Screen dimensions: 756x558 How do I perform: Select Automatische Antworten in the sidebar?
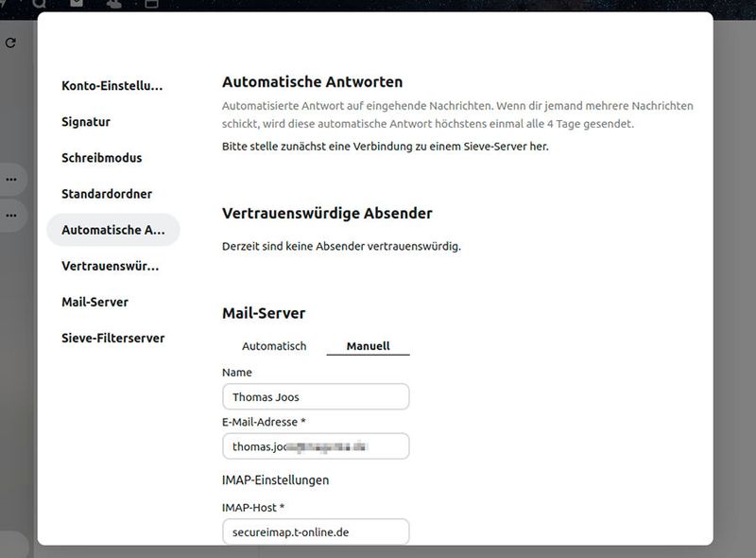tap(112, 230)
